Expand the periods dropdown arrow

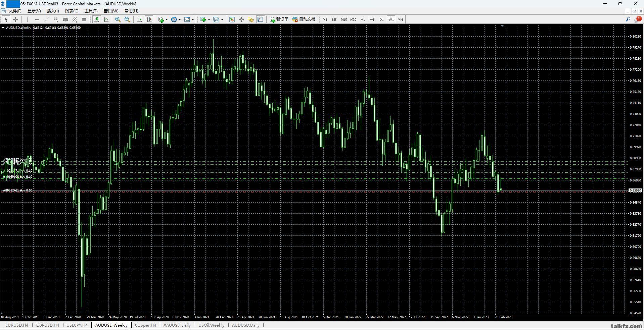tap(180, 19)
